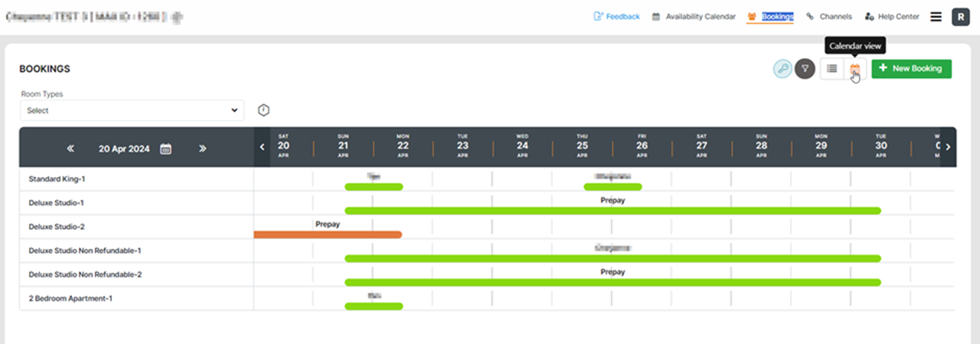Open the orange Deluxe Studio-2 booking bar
This screenshot has height=344, width=980.
328,234
